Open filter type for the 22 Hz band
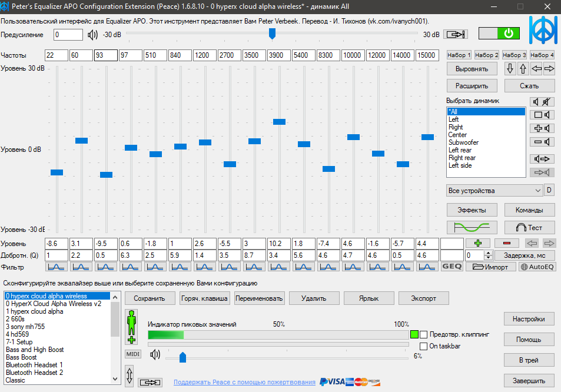561x392 pixels. [56, 267]
